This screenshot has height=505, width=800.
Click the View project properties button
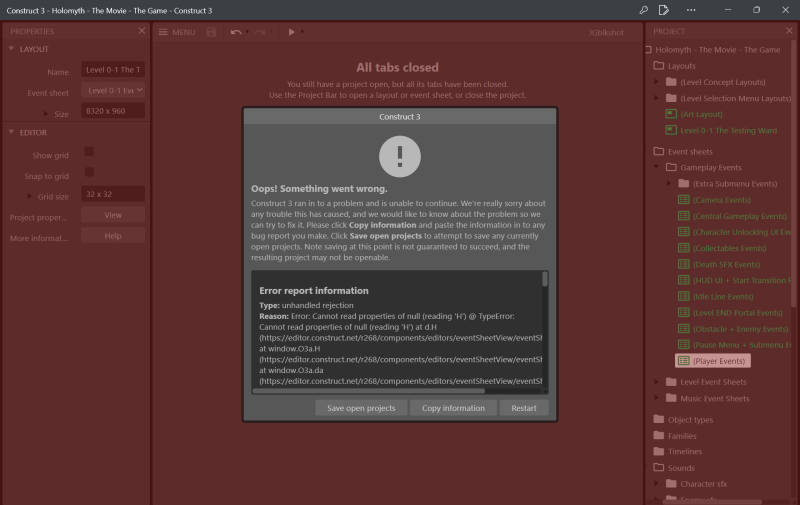coord(113,215)
